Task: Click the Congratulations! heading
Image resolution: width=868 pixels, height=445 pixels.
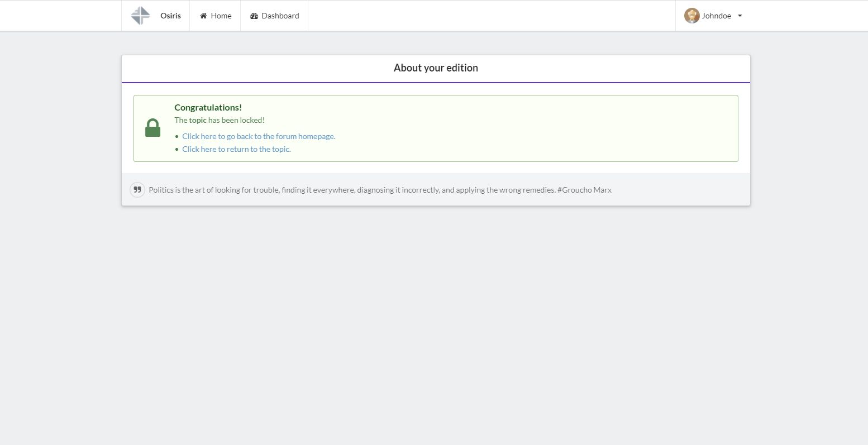Action: coord(208,107)
